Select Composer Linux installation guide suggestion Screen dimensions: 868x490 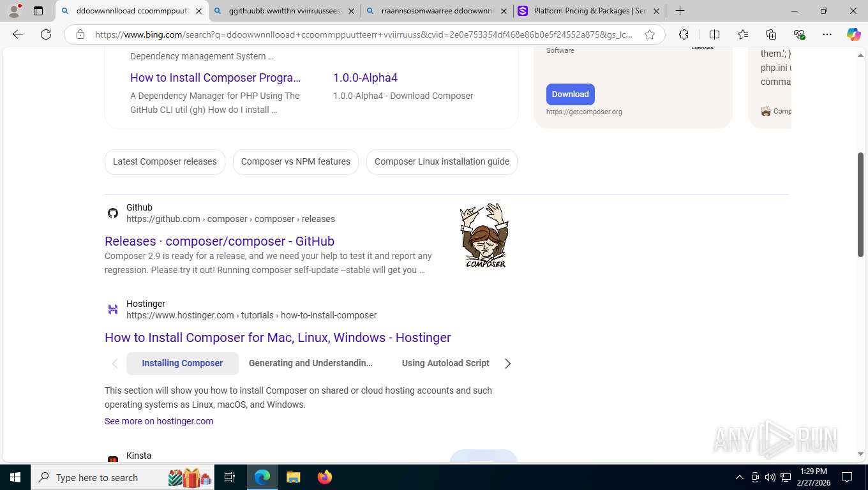point(442,161)
